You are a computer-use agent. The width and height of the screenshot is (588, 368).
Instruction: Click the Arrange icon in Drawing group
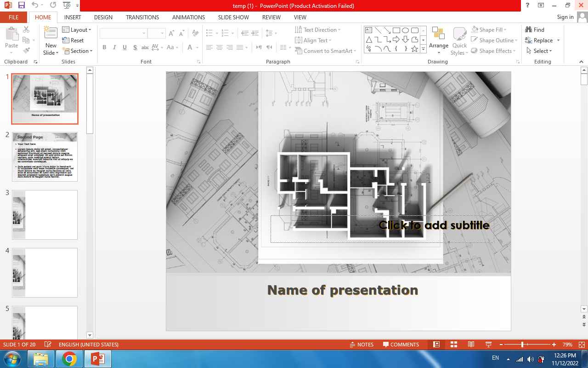click(x=438, y=38)
